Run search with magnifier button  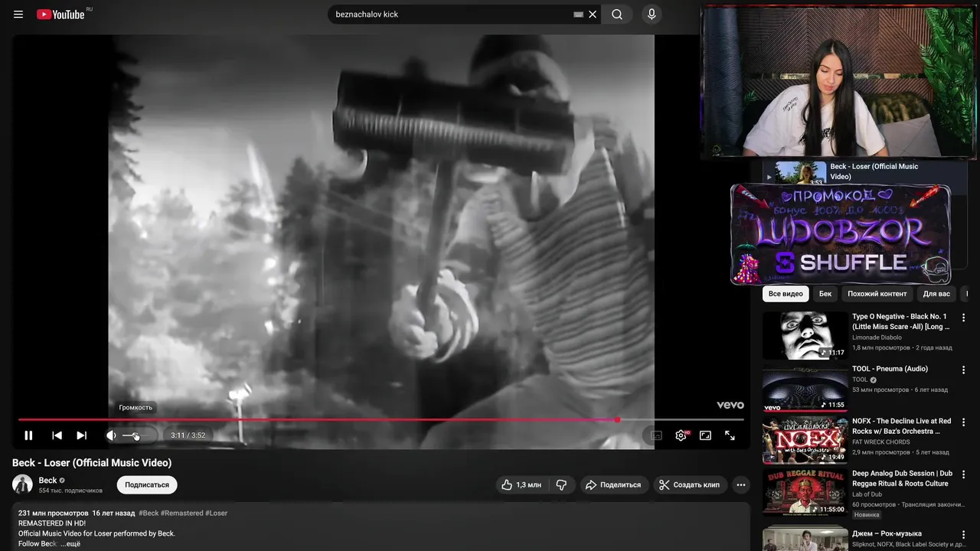[x=617, y=15]
